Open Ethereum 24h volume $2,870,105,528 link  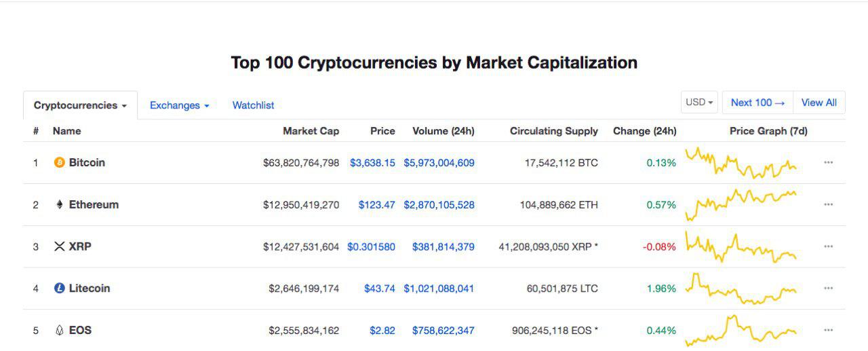click(x=439, y=204)
